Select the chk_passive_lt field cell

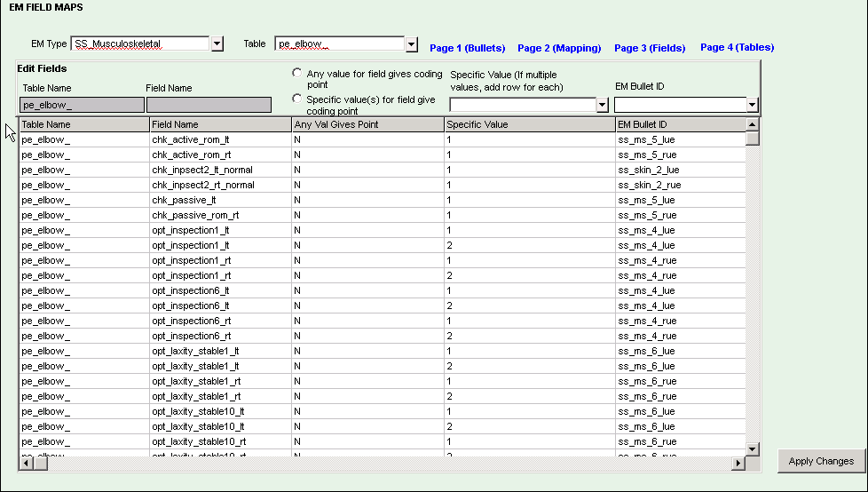coord(220,200)
